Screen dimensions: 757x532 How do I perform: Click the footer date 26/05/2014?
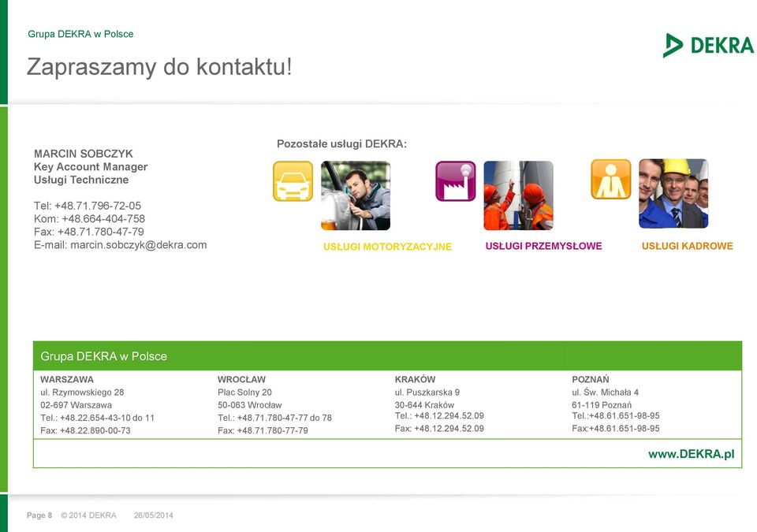[153, 515]
